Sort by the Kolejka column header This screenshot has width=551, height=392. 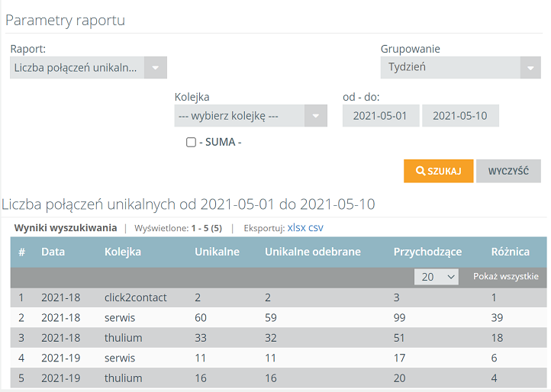(123, 252)
